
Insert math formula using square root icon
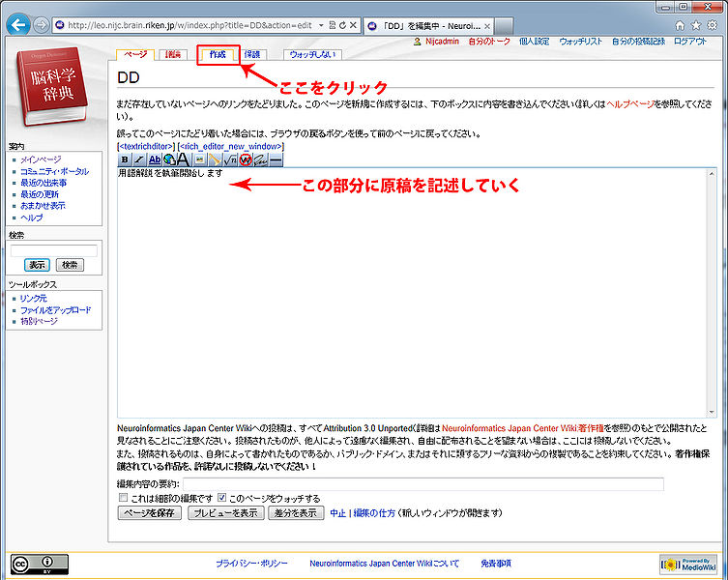coord(230,159)
